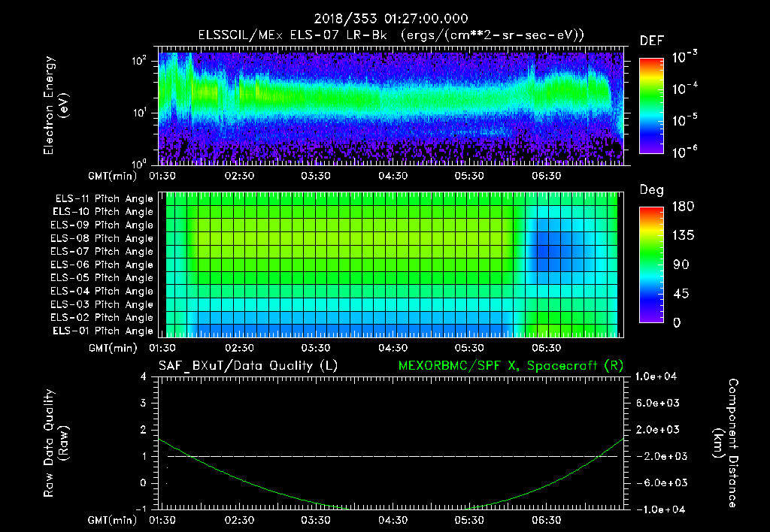The image size is (770, 532).
Task: Click the 4 tick on Raw Data Quality axis
Action: click(143, 377)
